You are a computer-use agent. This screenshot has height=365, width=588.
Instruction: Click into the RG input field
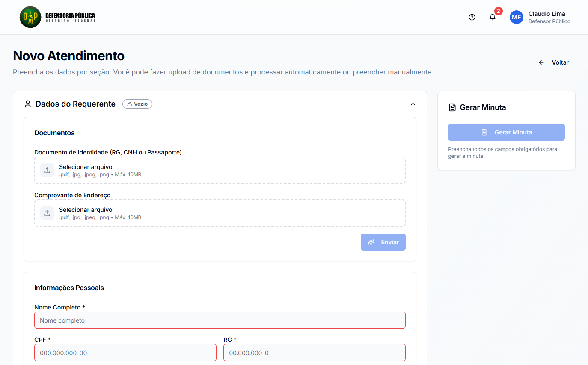pyautogui.click(x=314, y=353)
